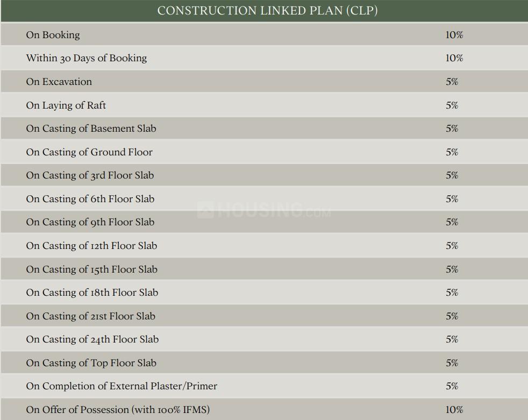This screenshot has height=420, width=528.
Task: Click the 6th Floor Slab row label
Action: (90, 199)
